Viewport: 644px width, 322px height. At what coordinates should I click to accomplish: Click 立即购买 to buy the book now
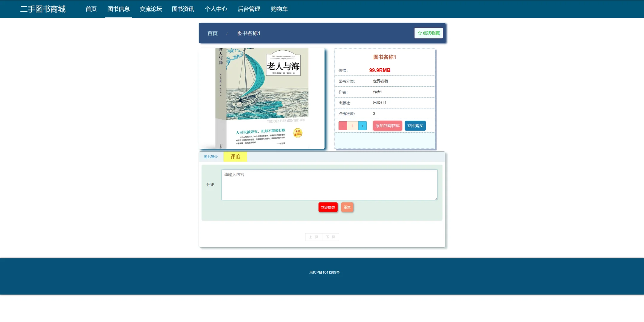(415, 126)
